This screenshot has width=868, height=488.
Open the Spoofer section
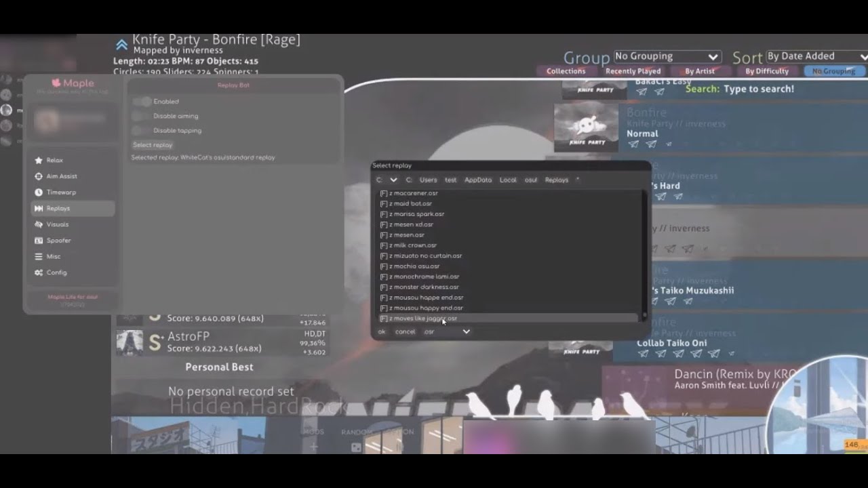pos(73,241)
